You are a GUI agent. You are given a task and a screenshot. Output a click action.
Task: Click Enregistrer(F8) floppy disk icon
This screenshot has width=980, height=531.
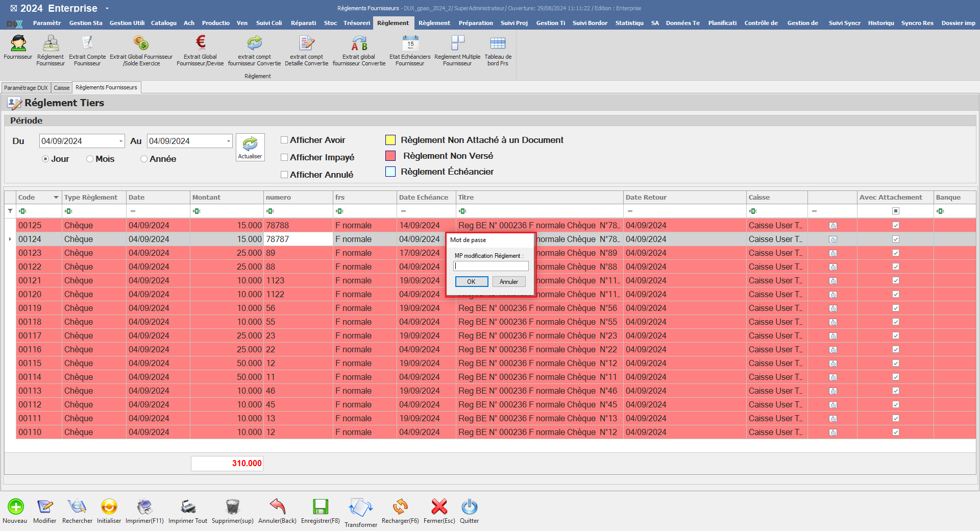[320, 506]
